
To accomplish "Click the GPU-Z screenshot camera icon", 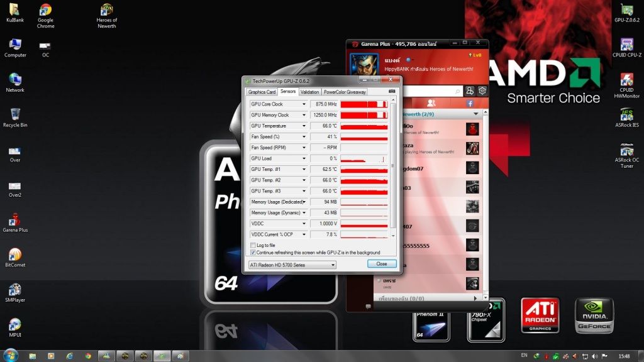I will click(x=392, y=92).
